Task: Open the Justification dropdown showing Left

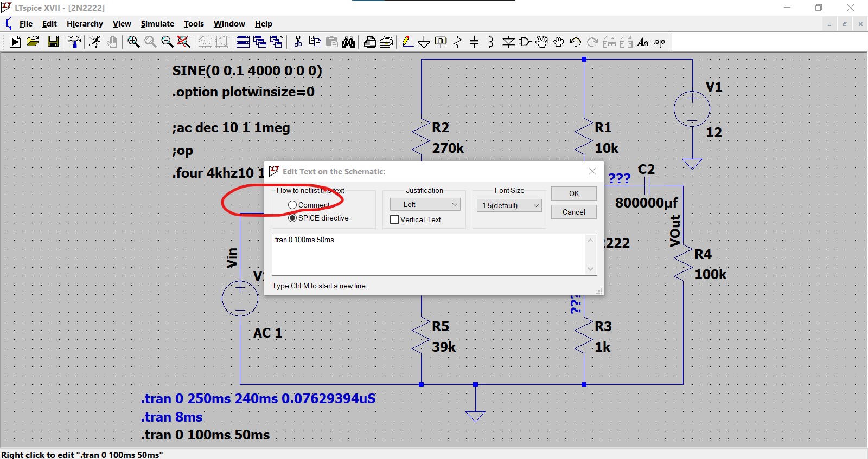Action: pyautogui.click(x=425, y=204)
